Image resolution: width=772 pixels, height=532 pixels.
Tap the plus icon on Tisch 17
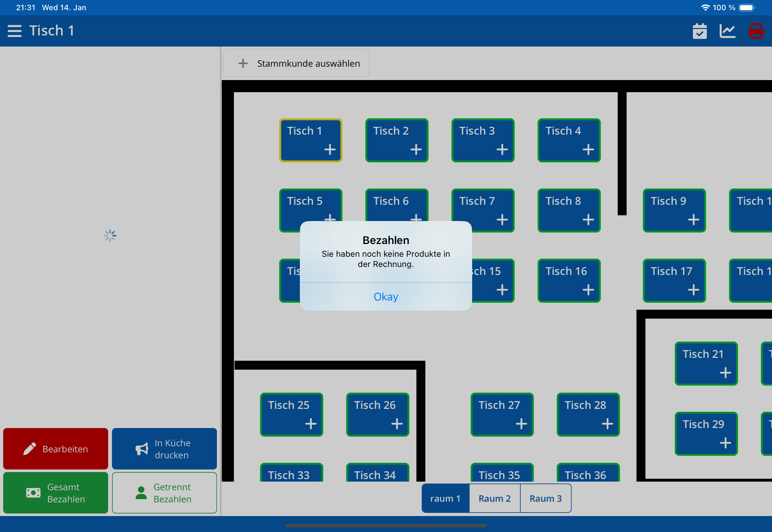tap(694, 290)
